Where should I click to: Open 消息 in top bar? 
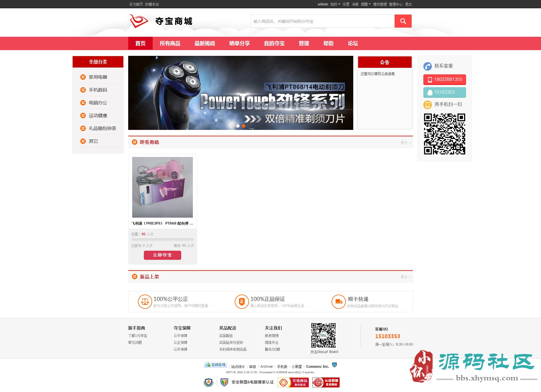point(355,4)
